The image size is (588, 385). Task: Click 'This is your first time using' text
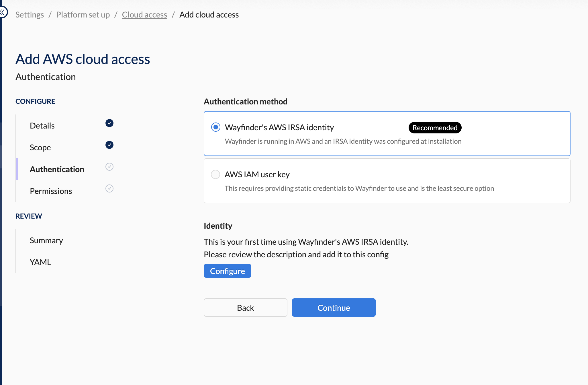(306, 242)
